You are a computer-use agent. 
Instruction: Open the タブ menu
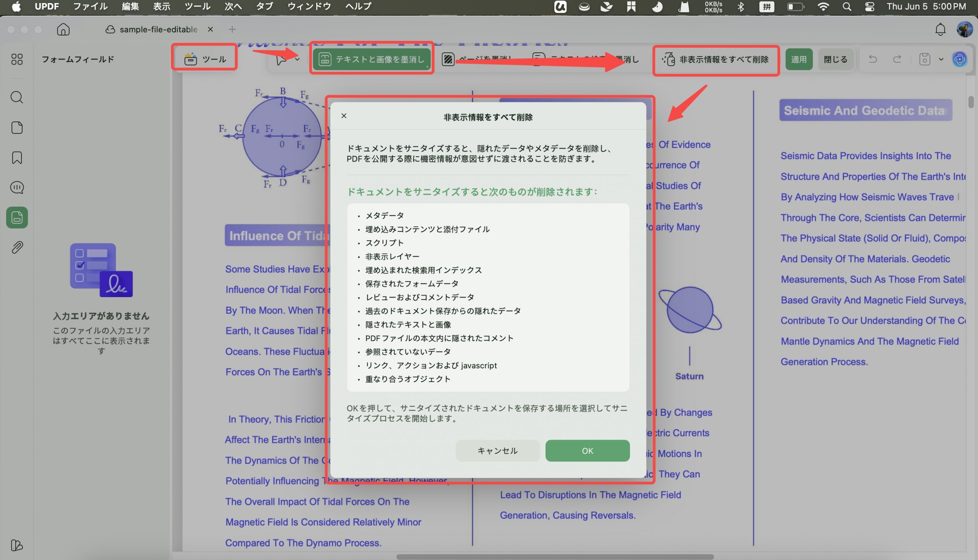[265, 6]
